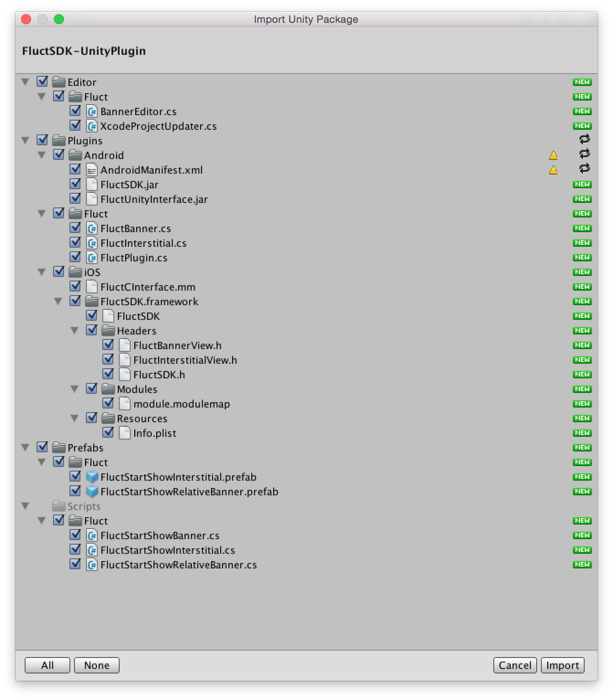The image size is (613, 700).
Task: Uncheck the FluctCInterface.mm checkbox
Action: 75,286
